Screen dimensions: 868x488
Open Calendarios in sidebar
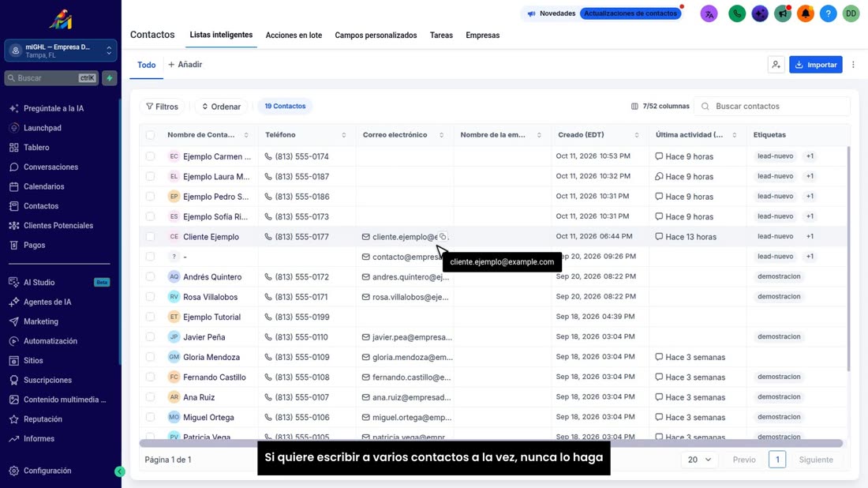tap(43, 186)
